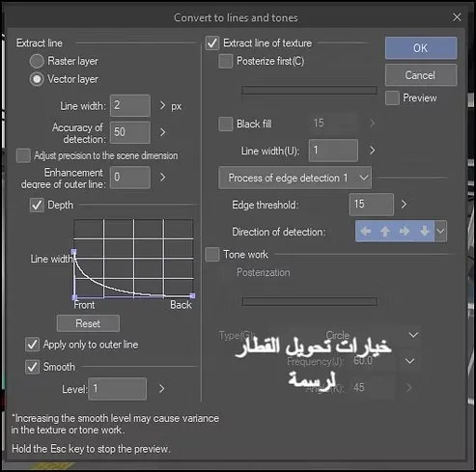476x472 pixels.
Task: Open Process of edge detection 1 dropdown
Action: click(x=294, y=178)
